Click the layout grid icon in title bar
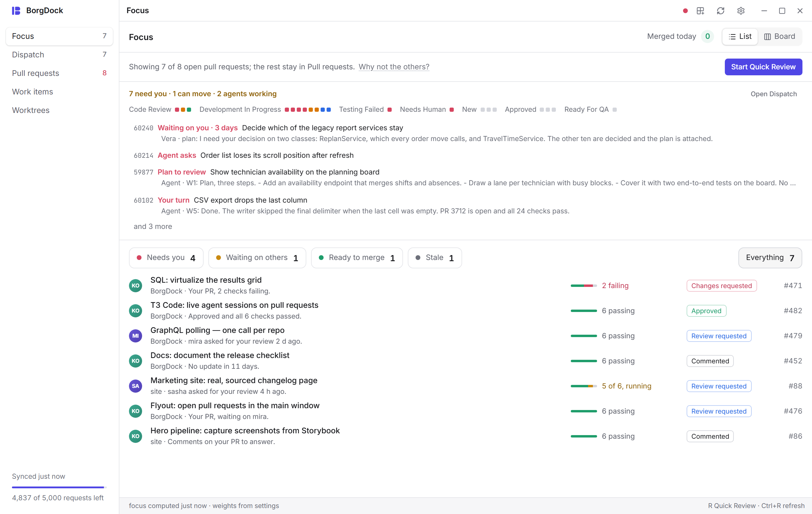 pyautogui.click(x=700, y=11)
